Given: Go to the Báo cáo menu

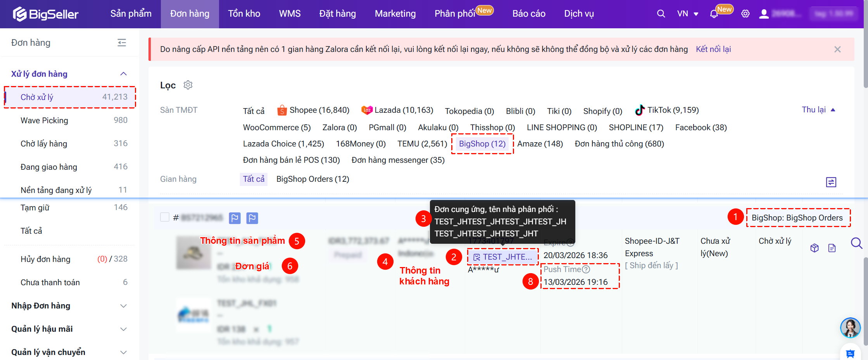Looking at the screenshot, I should pos(528,14).
